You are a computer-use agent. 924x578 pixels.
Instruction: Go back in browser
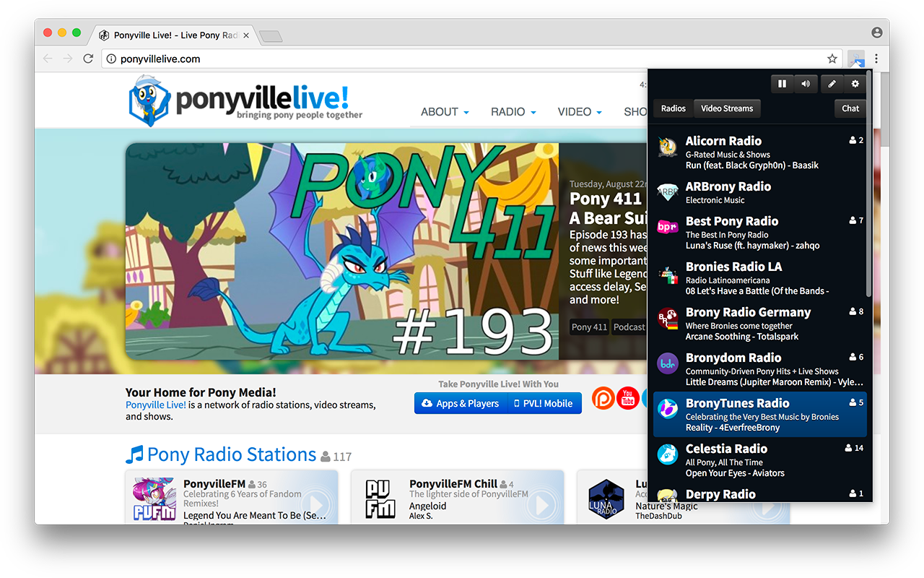[x=48, y=59]
